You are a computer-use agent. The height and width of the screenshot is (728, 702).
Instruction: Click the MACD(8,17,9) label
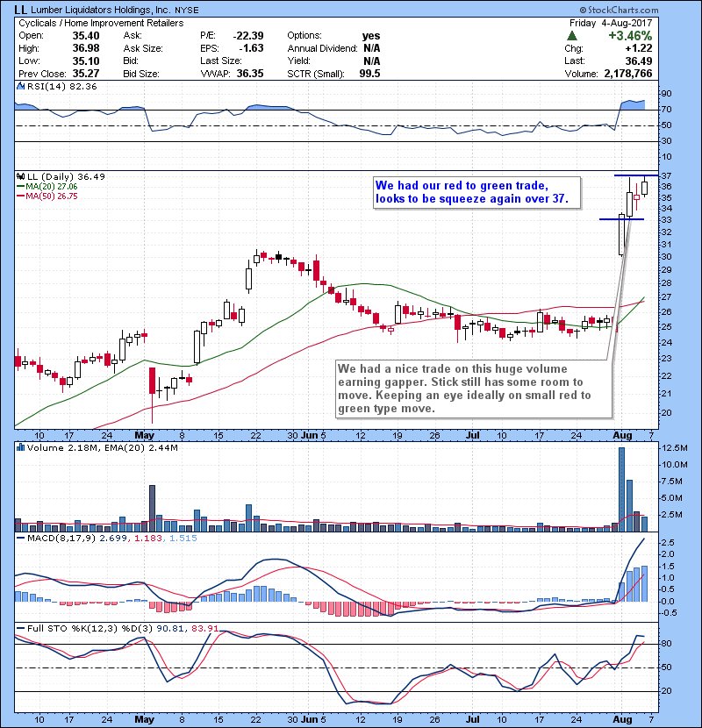pos(61,539)
